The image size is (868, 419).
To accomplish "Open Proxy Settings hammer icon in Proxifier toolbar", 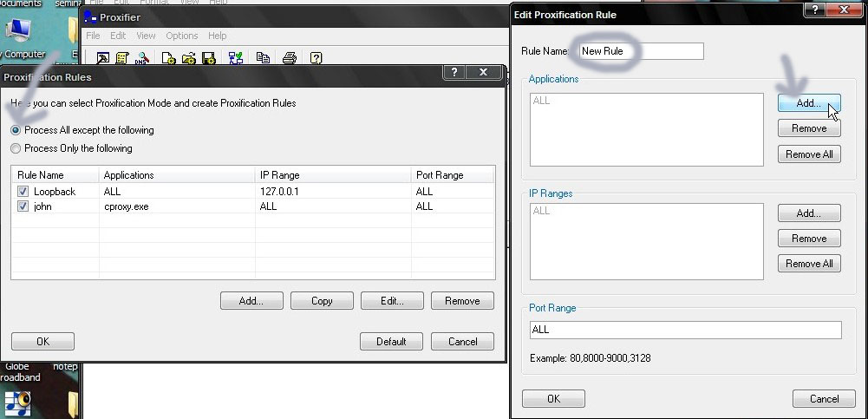I will [103, 58].
